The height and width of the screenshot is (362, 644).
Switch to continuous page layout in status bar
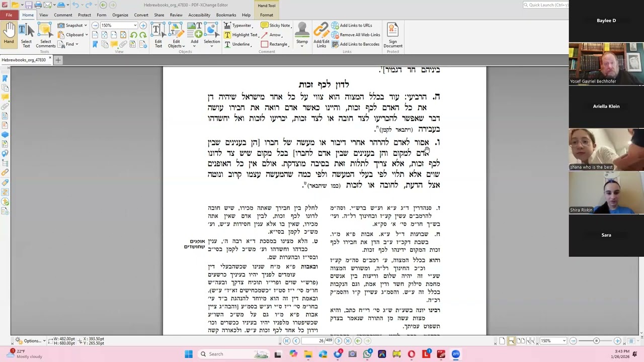point(511,341)
